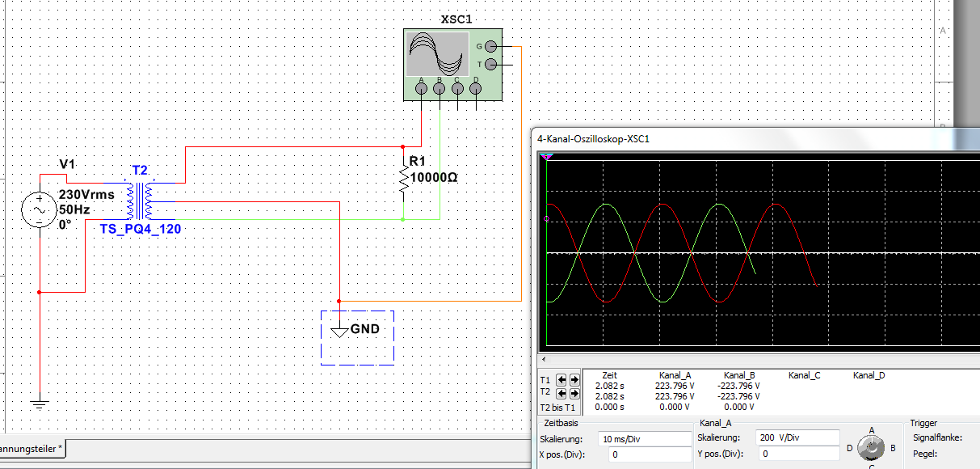Click the 50Hz value text
980x469 pixels.
[74, 209]
